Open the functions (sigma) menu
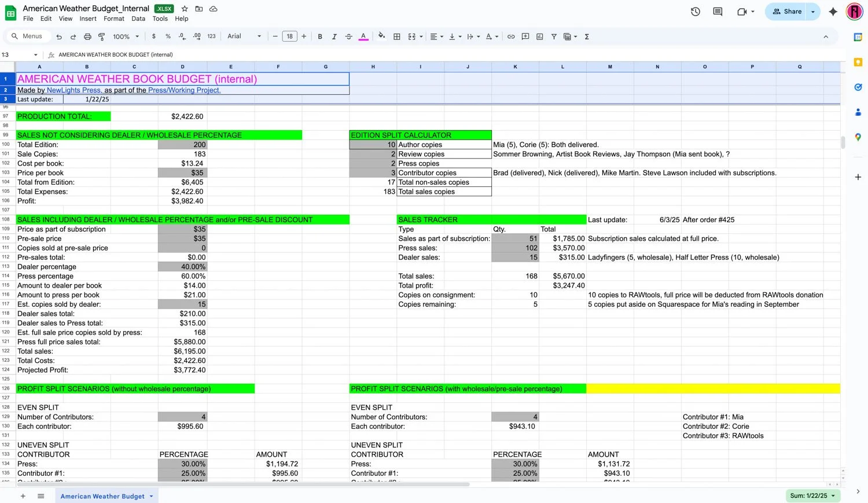This screenshot has width=868, height=503. 586,36
